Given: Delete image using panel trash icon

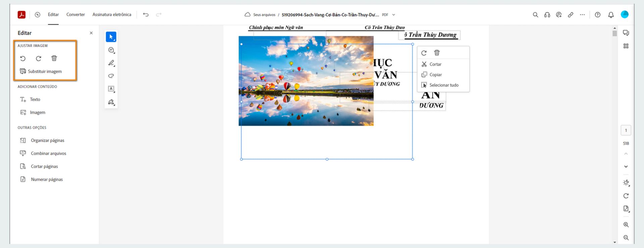Looking at the screenshot, I should pyautogui.click(x=54, y=58).
